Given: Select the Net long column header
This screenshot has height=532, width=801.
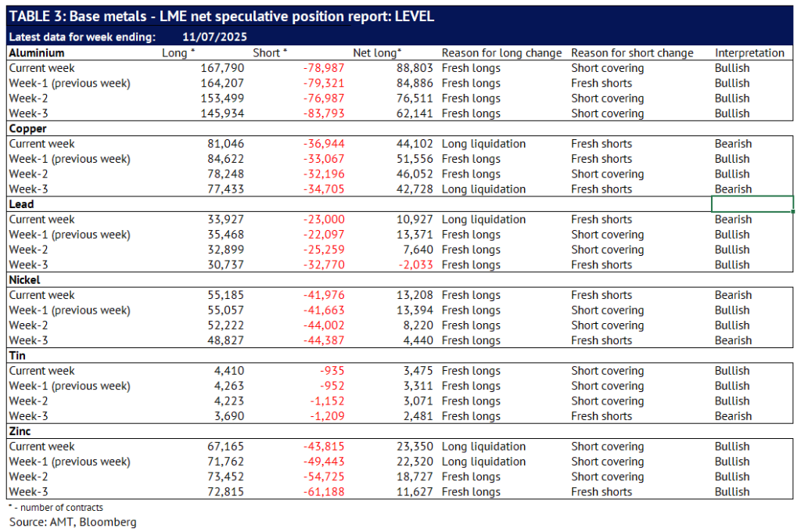Looking at the screenshot, I should pyautogui.click(x=377, y=52).
